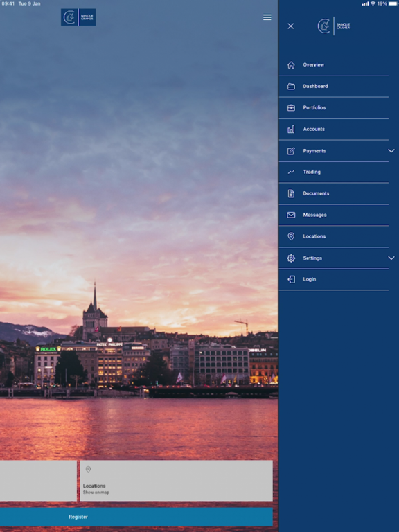This screenshot has width=399, height=532.
Task: Open the Documents file icon
Action: (x=291, y=193)
